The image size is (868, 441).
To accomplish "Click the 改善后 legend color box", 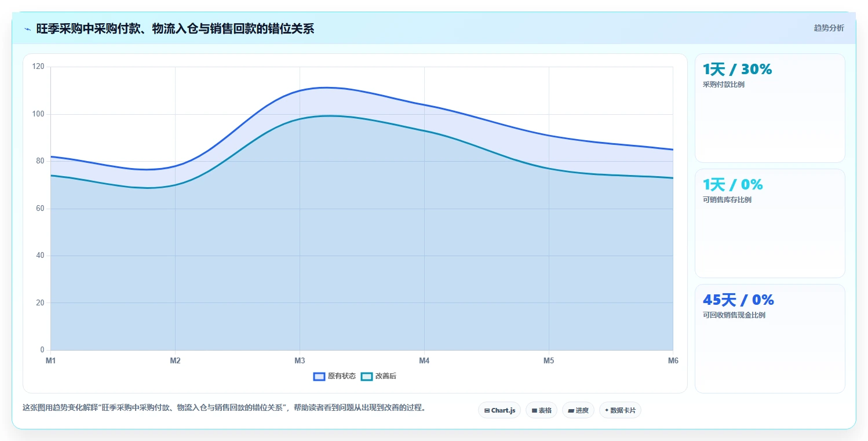I will tap(366, 376).
